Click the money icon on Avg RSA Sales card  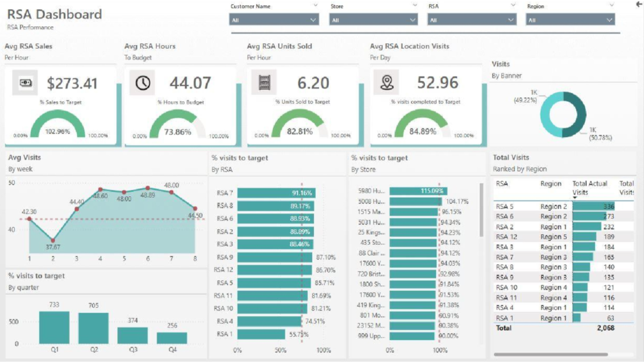pos(25,82)
